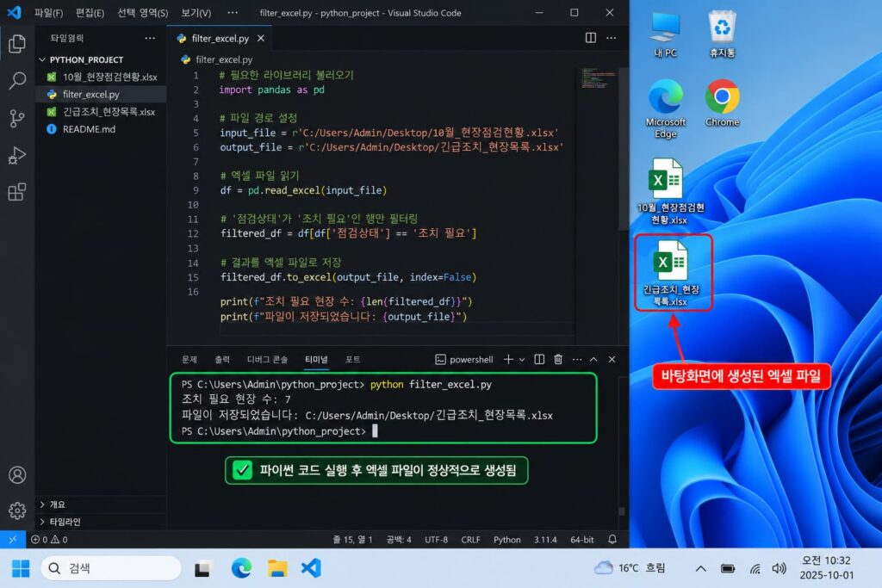Viewport: 882px width, 588px height.
Task: Click the code minimap
Action: pyautogui.click(x=598, y=78)
